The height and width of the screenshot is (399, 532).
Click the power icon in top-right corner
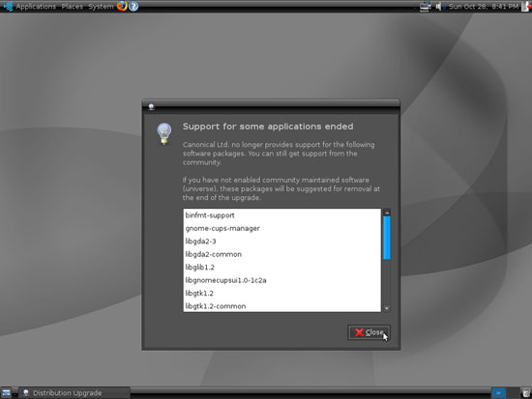[x=527, y=7]
